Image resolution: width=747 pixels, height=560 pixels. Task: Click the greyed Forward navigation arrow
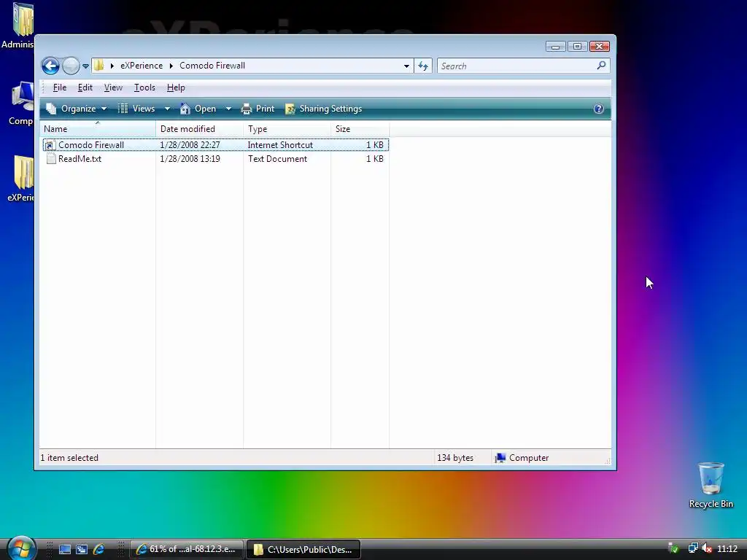[x=71, y=66]
